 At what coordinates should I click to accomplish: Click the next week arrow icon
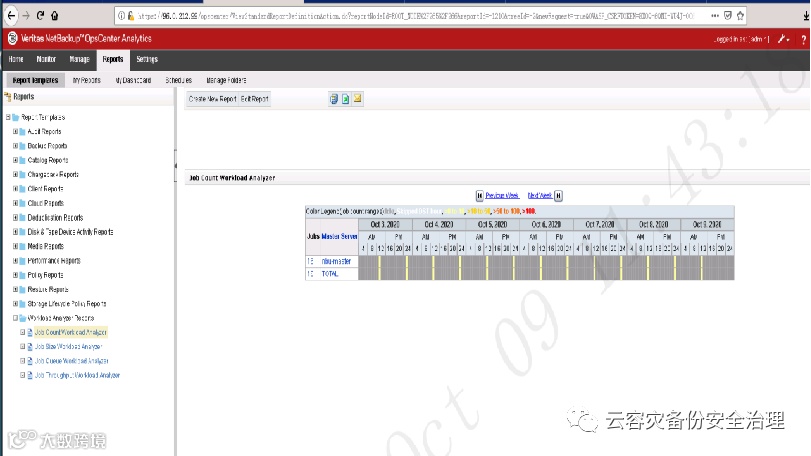pos(558,195)
